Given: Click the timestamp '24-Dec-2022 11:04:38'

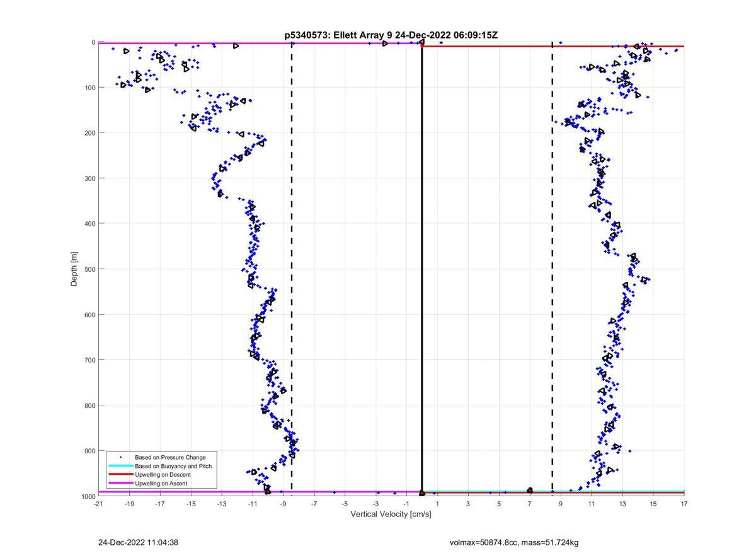Looking at the screenshot, I should (x=138, y=542).
